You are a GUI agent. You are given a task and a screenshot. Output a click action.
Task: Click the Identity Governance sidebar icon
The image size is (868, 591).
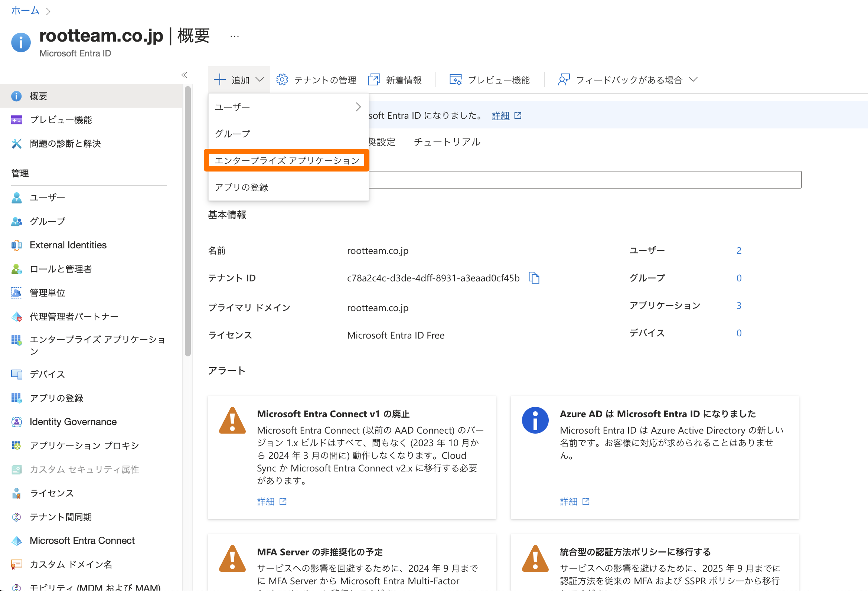(16, 422)
